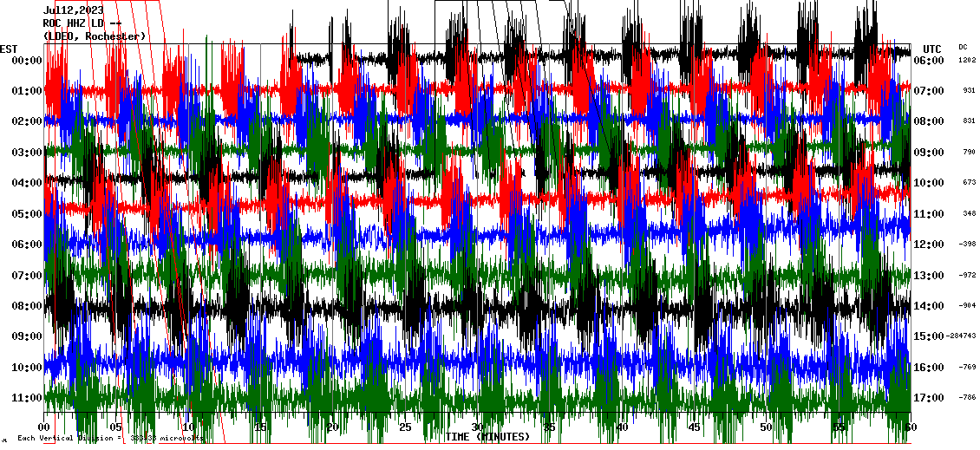Click the Jul12,2023 date label
Viewport: 980px width, 450px height.
tap(74, 10)
